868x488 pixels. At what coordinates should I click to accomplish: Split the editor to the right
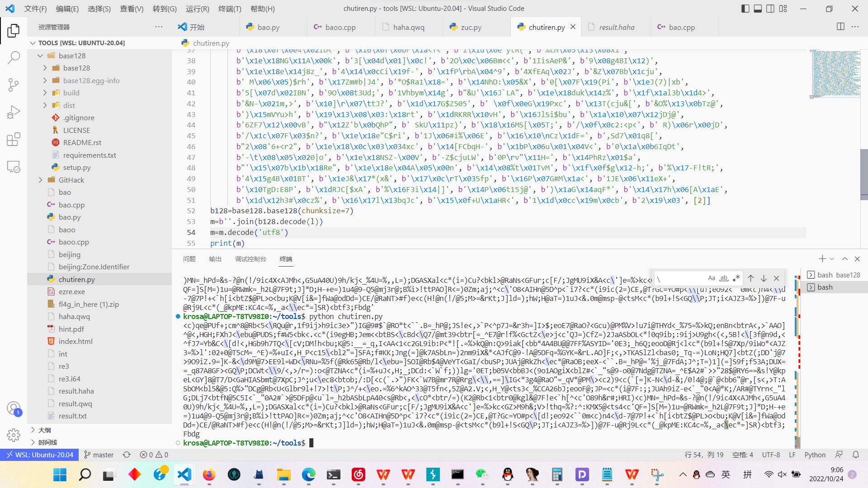coord(840,27)
